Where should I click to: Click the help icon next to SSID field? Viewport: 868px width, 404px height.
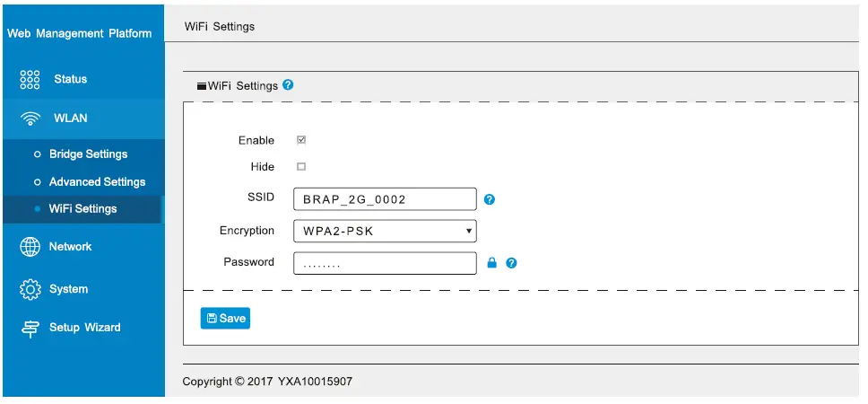click(x=490, y=199)
